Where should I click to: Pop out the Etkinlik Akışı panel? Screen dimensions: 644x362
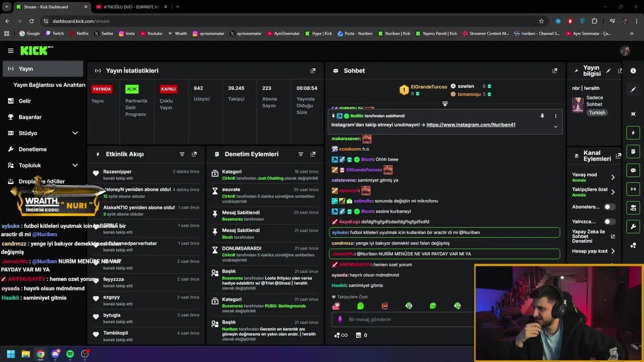(x=194, y=154)
